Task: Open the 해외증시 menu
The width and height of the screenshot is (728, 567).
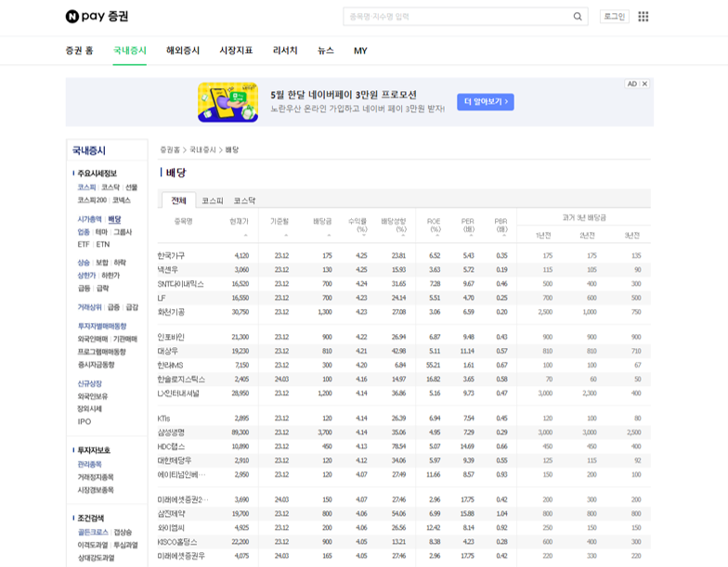Action: point(183,50)
